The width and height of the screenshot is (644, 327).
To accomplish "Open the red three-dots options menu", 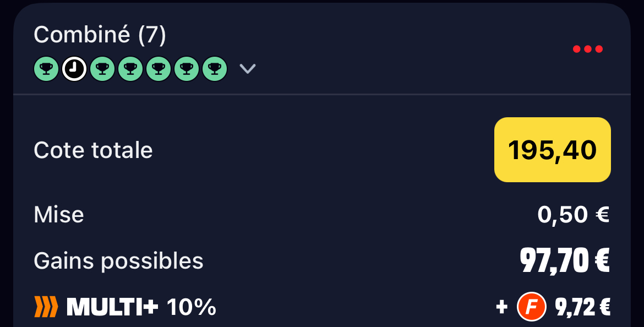I will 588,50.
